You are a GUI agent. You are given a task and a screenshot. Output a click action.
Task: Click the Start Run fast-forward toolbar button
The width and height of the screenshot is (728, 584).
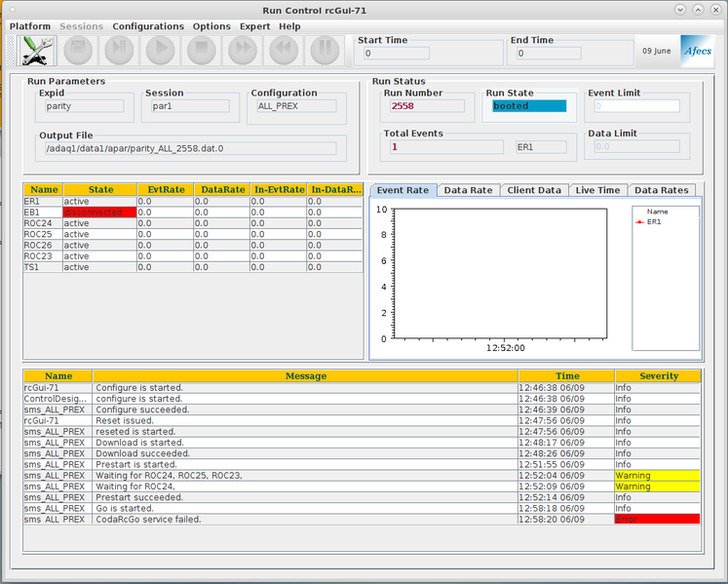coord(243,50)
